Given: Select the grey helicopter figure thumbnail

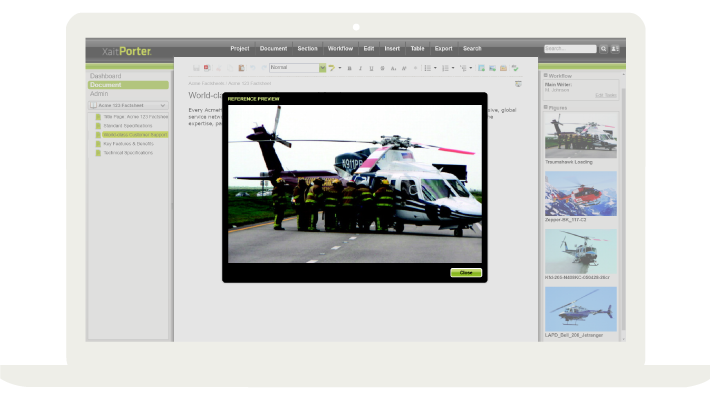Looking at the screenshot, I should pyautogui.click(x=581, y=251).
